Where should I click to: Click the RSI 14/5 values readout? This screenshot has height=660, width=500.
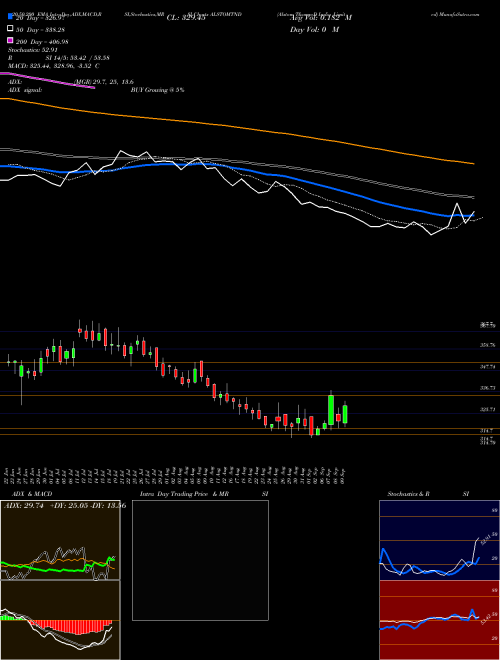(77, 58)
